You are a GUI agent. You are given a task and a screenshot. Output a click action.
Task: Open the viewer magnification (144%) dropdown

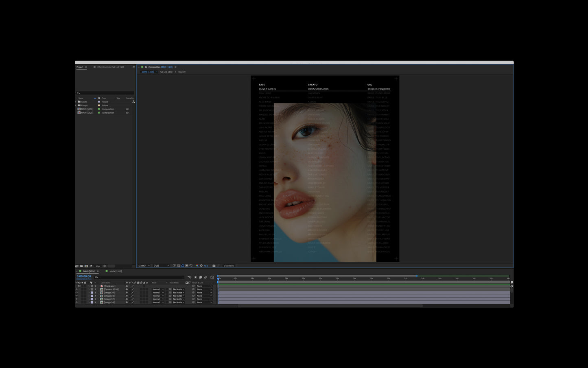(x=144, y=265)
